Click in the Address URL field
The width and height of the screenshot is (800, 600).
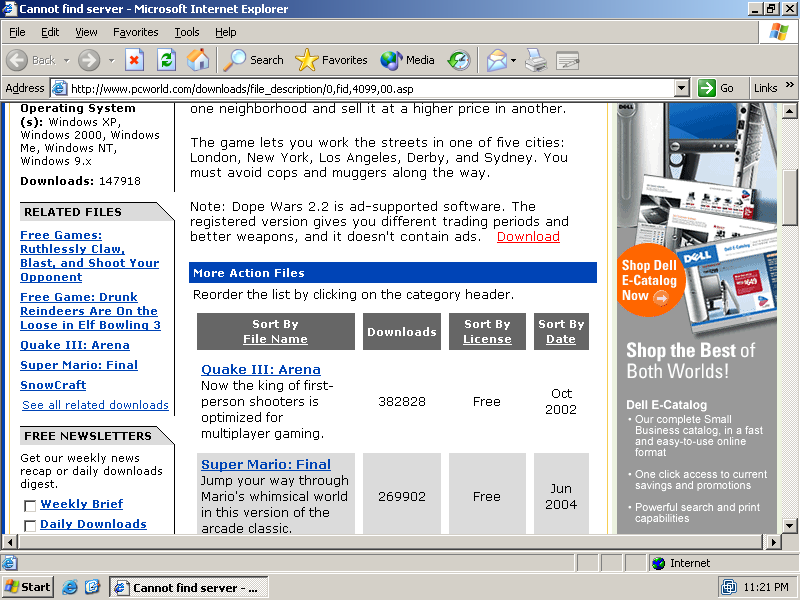click(x=371, y=89)
